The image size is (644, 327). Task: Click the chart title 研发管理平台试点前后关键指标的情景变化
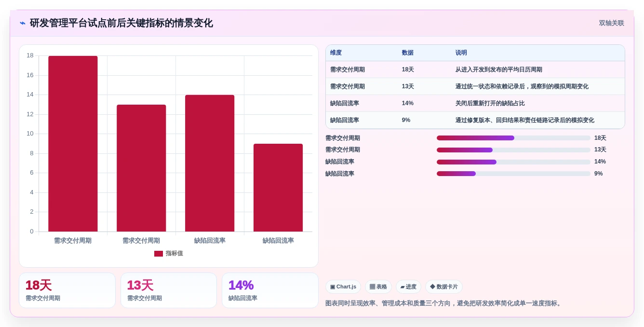pyautogui.click(x=121, y=23)
